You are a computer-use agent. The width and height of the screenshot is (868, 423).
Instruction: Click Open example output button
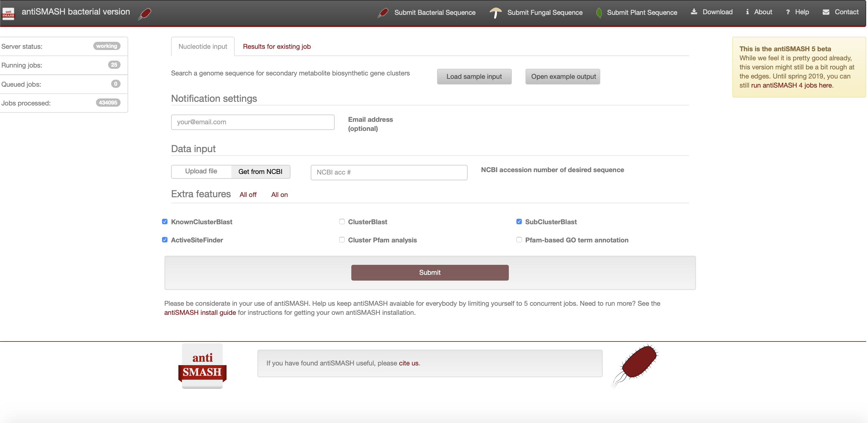point(563,77)
